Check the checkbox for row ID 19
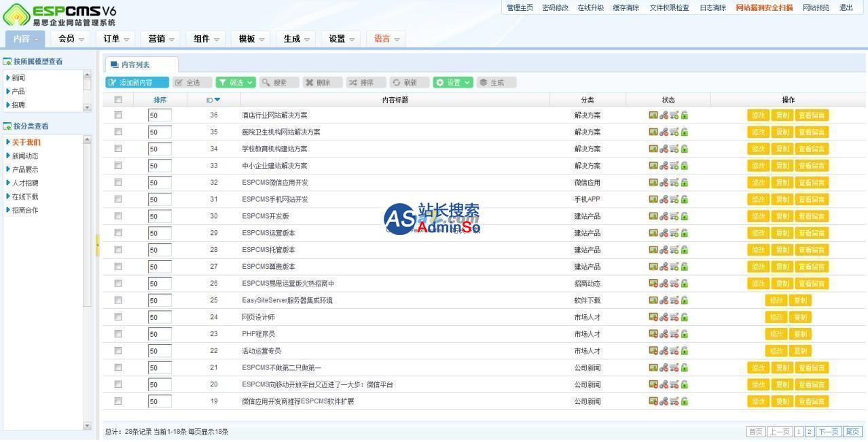 118,401
